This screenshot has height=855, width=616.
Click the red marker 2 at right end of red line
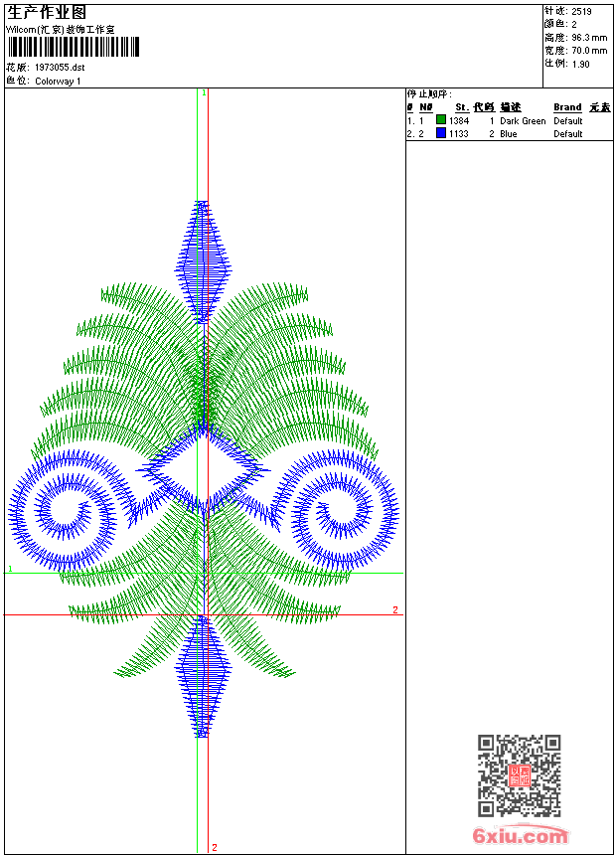394,609
